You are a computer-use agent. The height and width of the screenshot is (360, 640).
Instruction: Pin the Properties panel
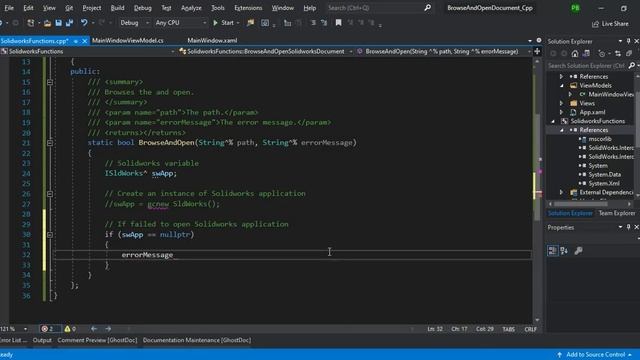629,227
